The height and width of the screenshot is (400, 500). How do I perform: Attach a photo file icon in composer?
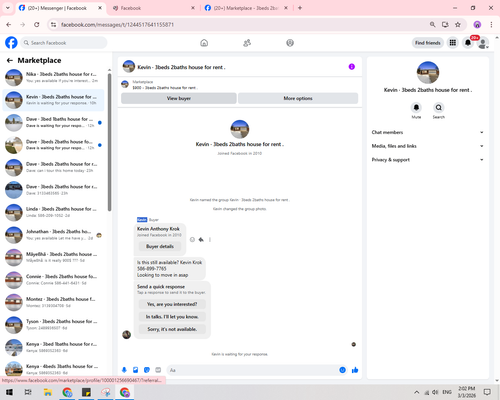[136, 370]
